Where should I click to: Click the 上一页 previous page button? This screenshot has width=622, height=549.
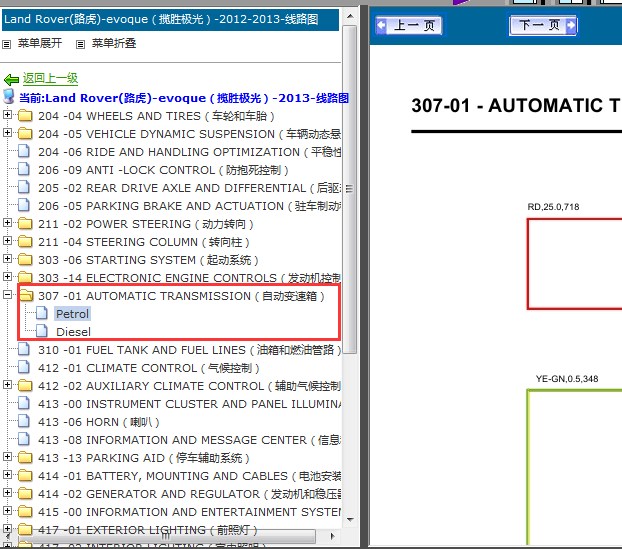(410, 25)
